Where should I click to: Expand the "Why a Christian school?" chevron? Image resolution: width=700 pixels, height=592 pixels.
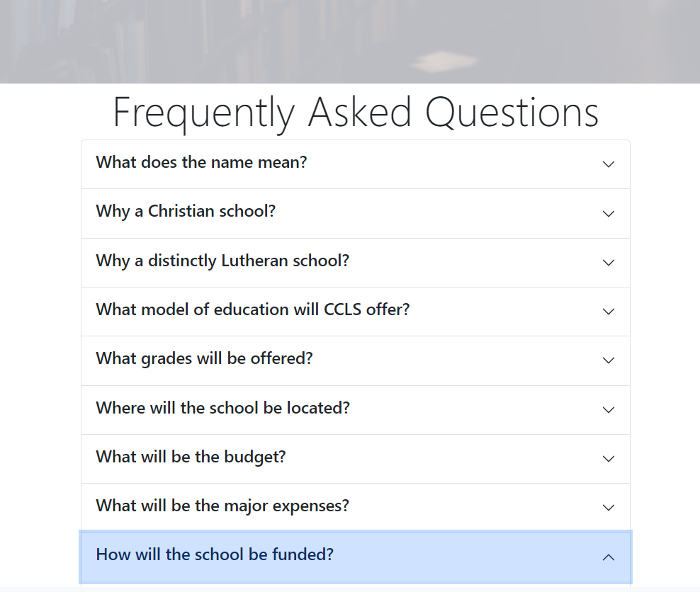point(609,213)
